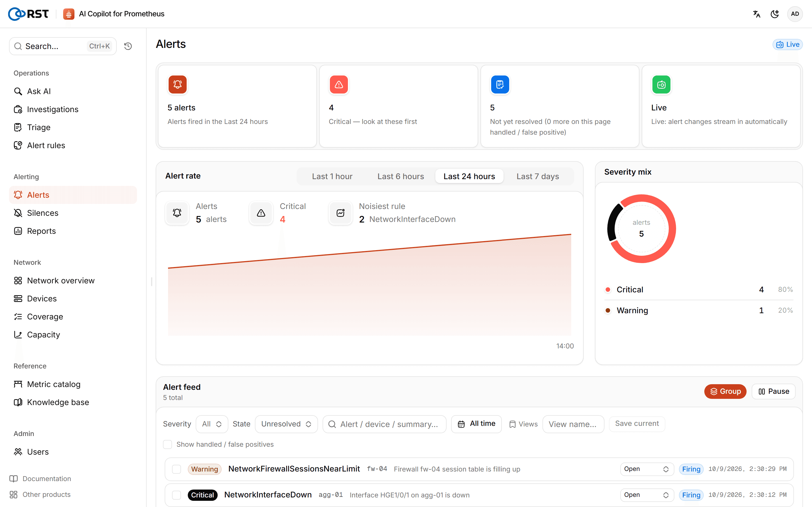812x507 pixels.
Task: Open the language translation icon
Action: pyautogui.click(x=756, y=14)
